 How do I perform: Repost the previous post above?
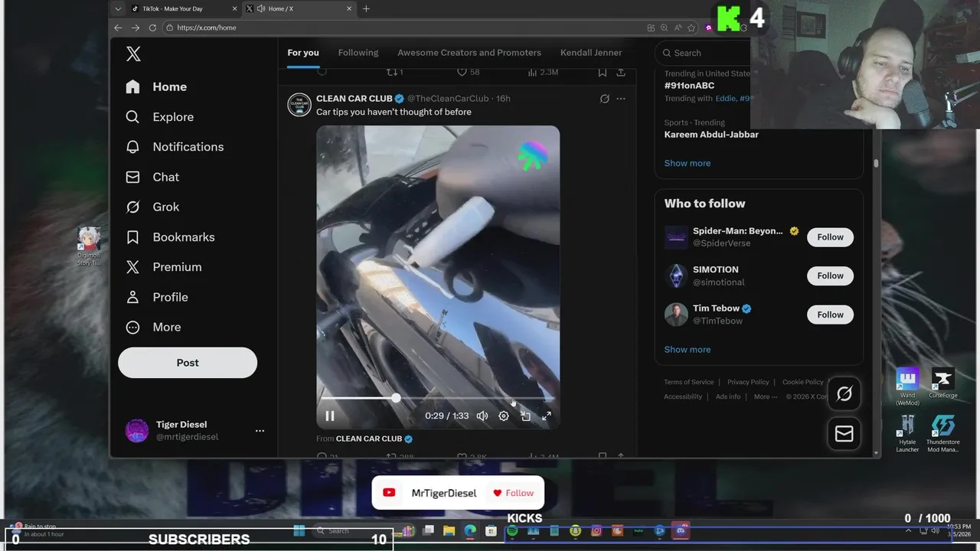click(394, 72)
